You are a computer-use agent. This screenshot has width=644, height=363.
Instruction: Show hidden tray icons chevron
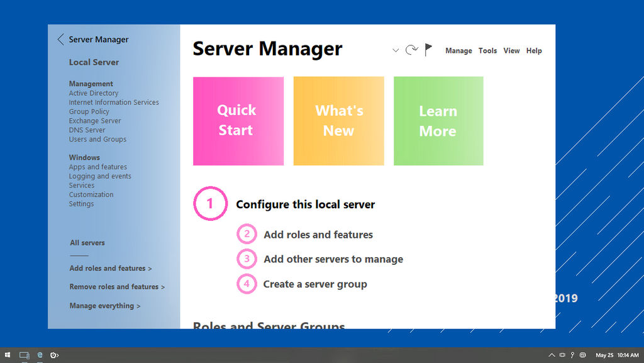click(x=552, y=355)
